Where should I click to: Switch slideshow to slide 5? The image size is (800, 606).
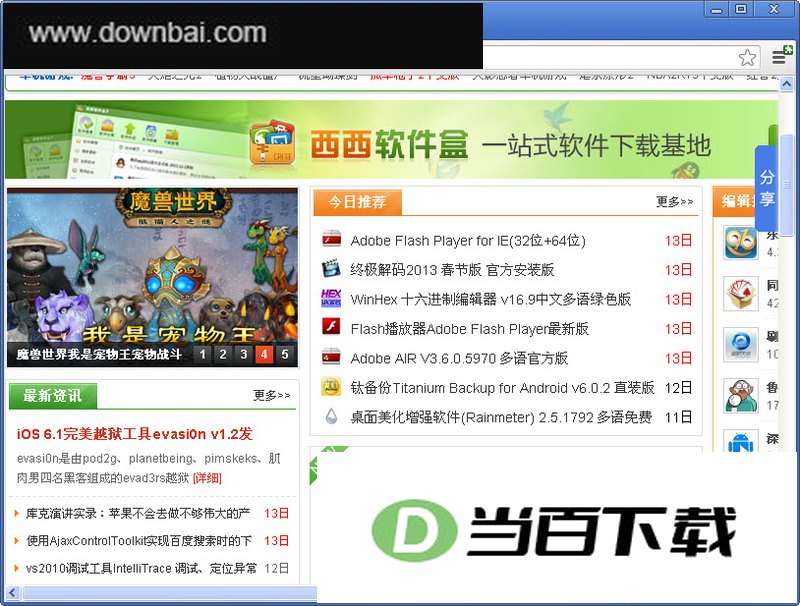(285, 354)
